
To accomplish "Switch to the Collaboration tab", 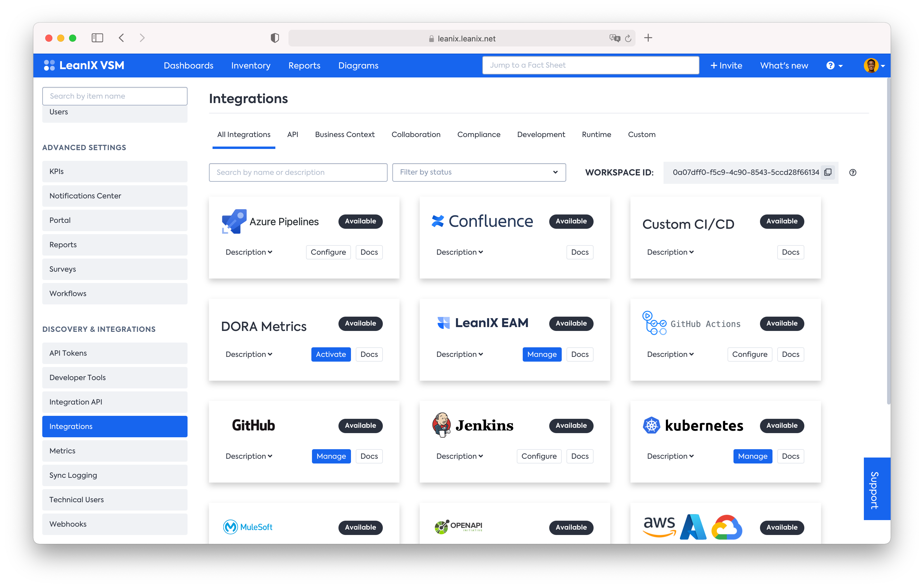I will (x=416, y=134).
